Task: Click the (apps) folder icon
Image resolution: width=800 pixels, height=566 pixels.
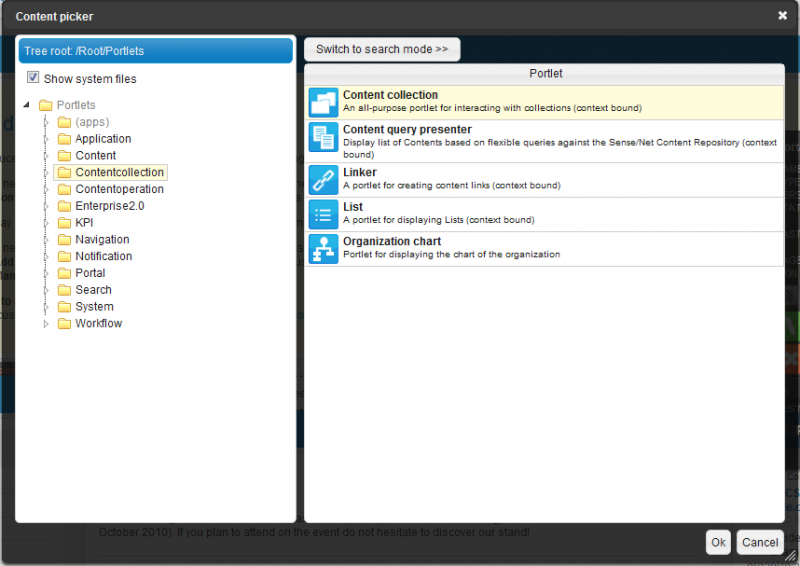Action: point(64,122)
